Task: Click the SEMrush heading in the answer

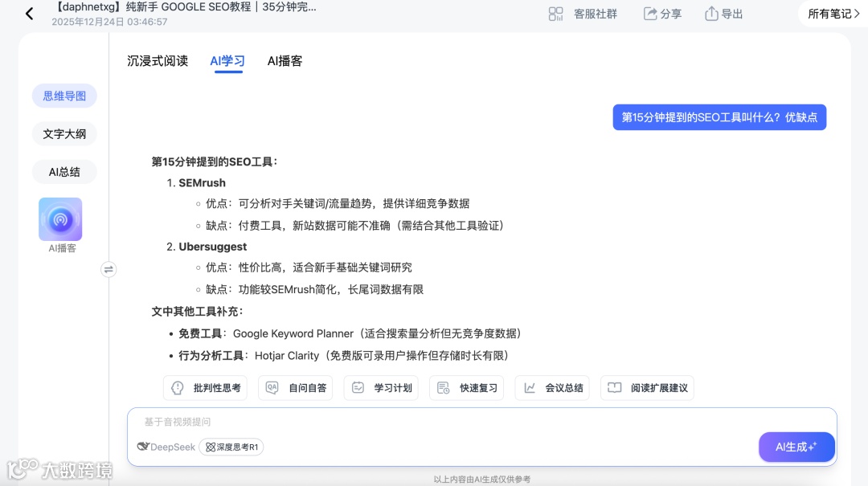Action: tap(202, 182)
